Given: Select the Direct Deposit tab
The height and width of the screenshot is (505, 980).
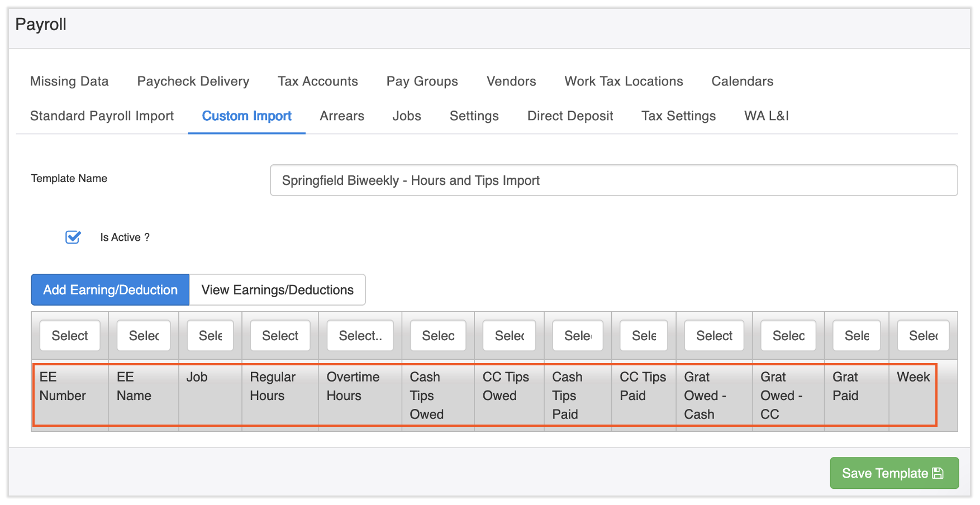Looking at the screenshot, I should tap(570, 116).
